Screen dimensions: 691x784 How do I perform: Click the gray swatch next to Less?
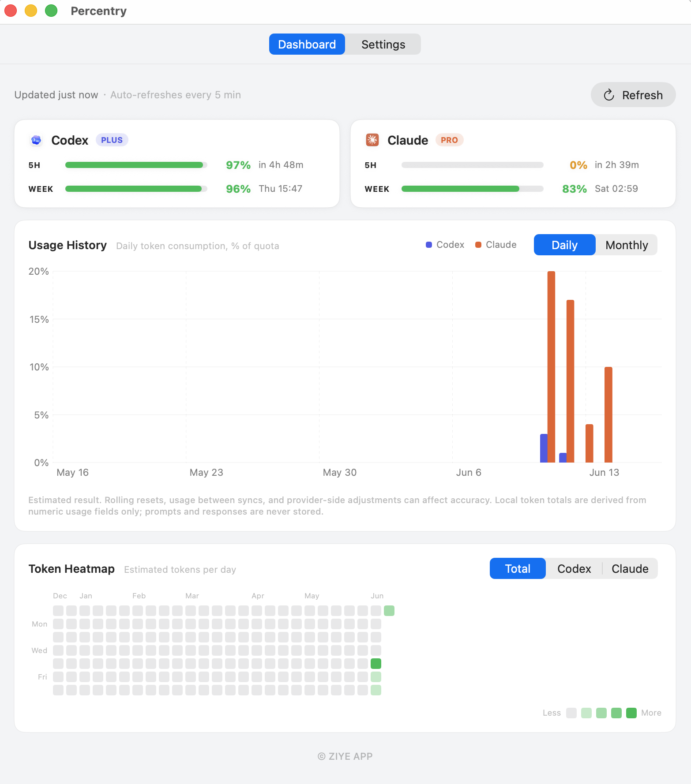click(571, 713)
